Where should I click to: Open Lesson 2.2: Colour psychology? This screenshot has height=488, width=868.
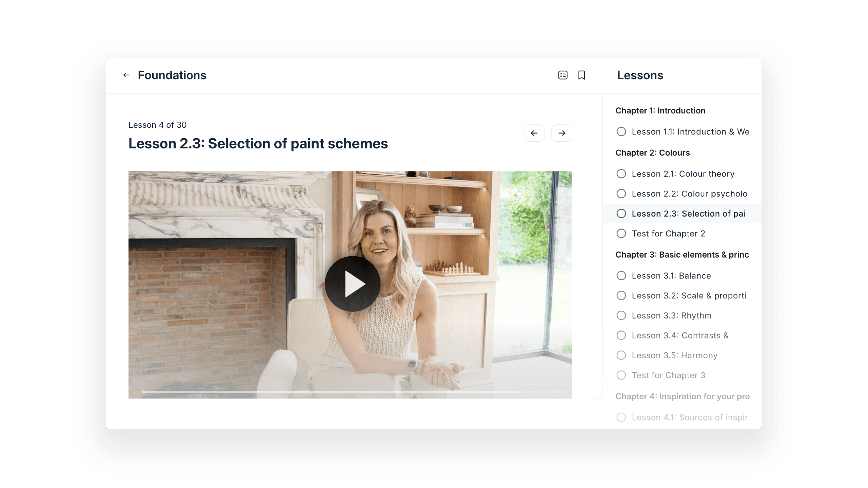pos(689,194)
